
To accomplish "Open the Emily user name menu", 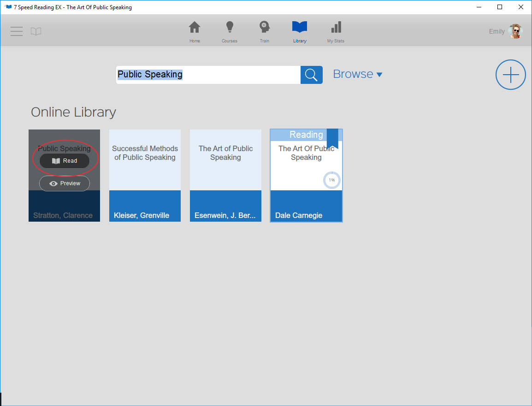I will tap(497, 31).
